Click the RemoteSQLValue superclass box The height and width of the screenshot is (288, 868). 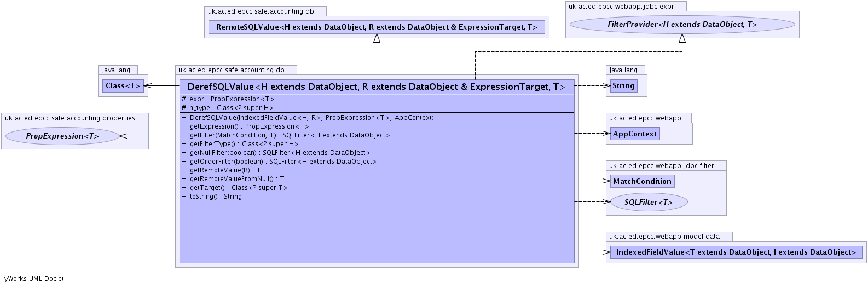click(377, 27)
